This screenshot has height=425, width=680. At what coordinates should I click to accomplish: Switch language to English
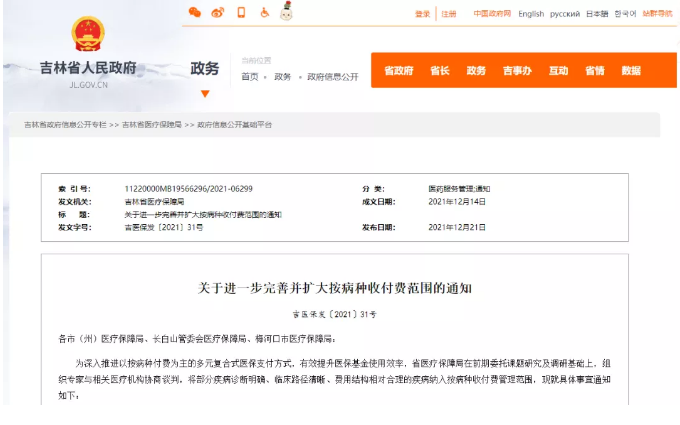coord(531,14)
